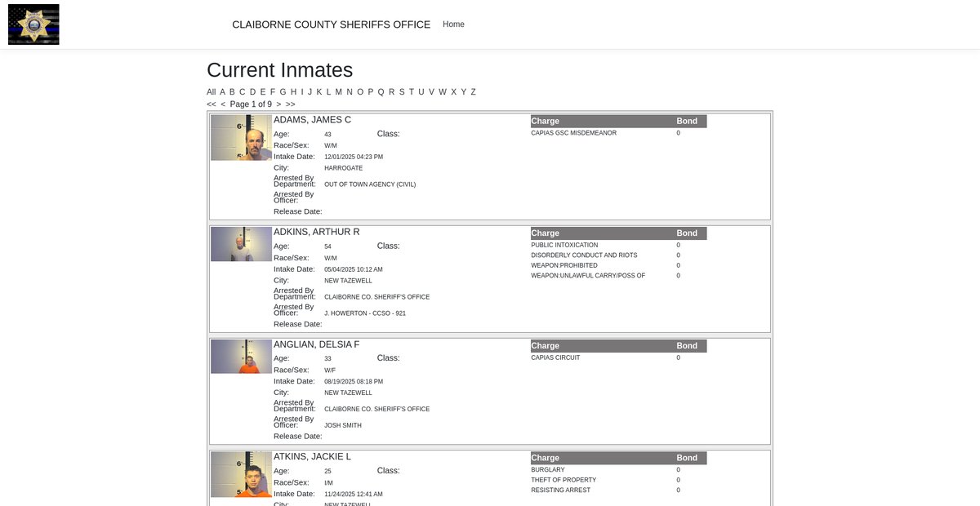The width and height of the screenshot is (980, 506).
Task: Click the sheriff badge logo
Action: (x=33, y=24)
